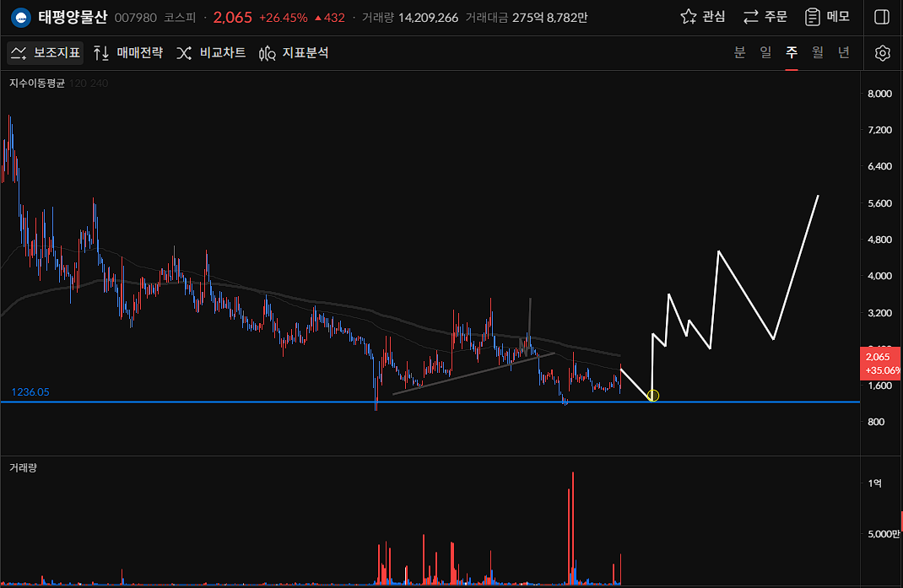Click the +26.45% change percentage
Screen dimensions: 903x588
[x=284, y=18]
